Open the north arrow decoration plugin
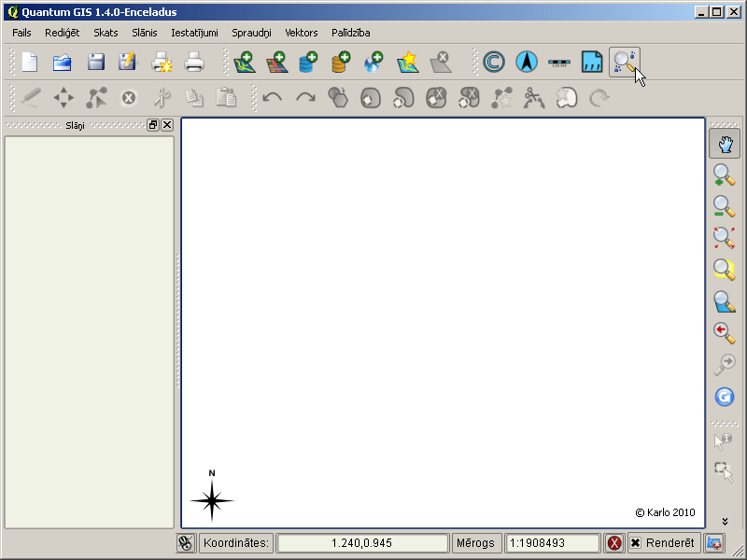The image size is (747, 560). 527,62
